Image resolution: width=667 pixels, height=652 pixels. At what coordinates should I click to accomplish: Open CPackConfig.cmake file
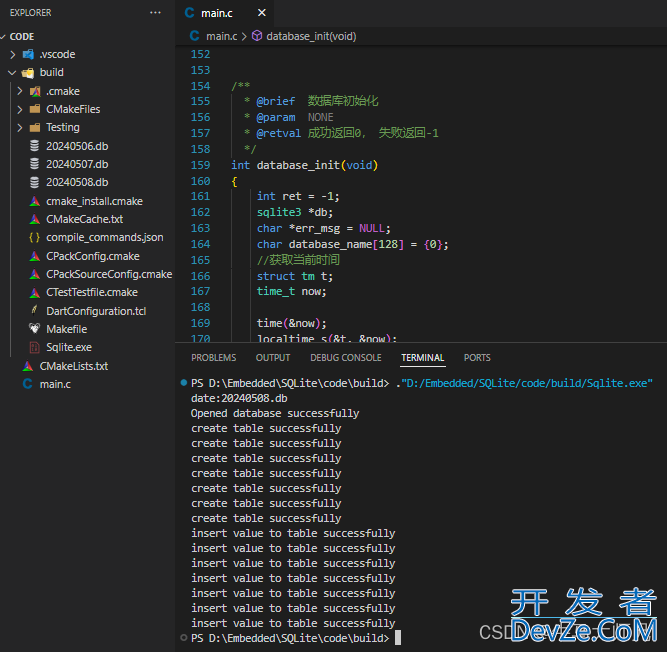(x=93, y=256)
